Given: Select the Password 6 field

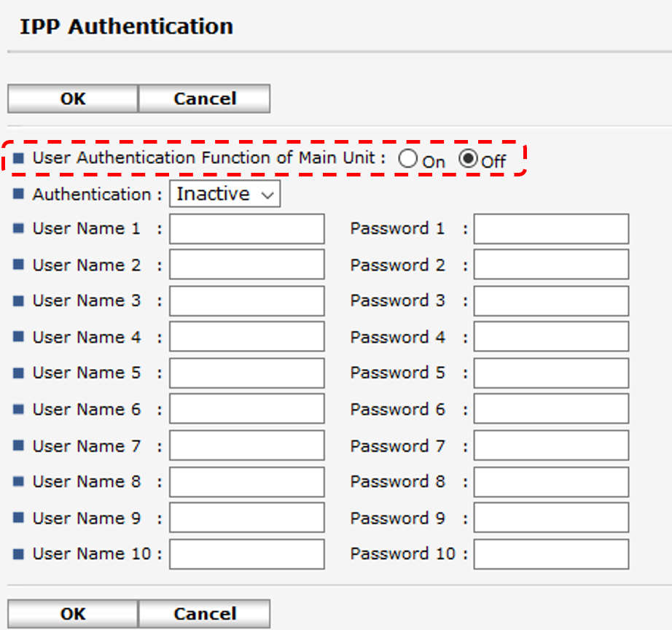Looking at the screenshot, I should 551,409.
